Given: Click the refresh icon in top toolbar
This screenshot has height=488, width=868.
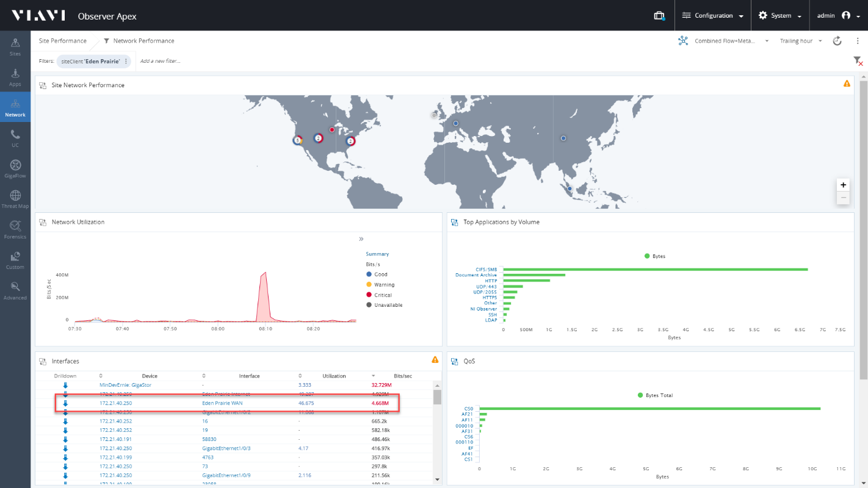Looking at the screenshot, I should click(x=837, y=41).
